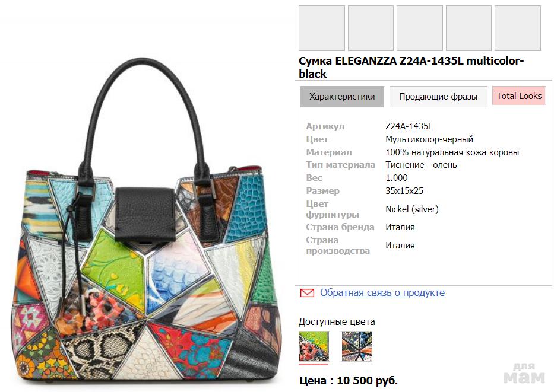Click the third empty thumbnail placeholder

click(419, 28)
